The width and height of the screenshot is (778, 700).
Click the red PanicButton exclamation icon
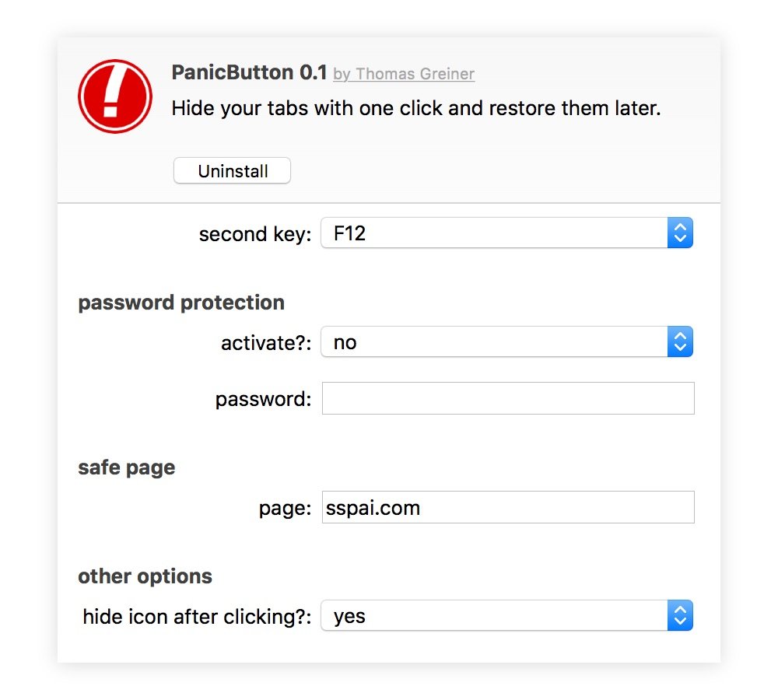(x=114, y=96)
